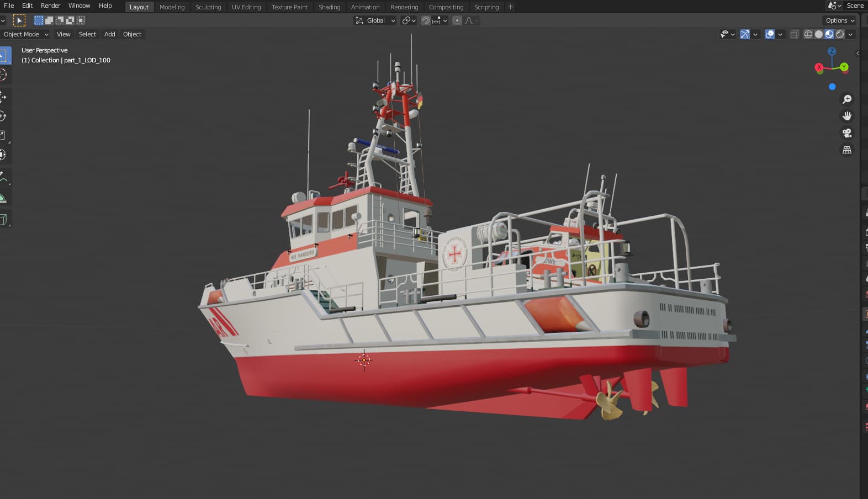Image resolution: width=868 pixels, height=499 pixels.
Task: Open Global transform orientation dropdown
Action: (x=375, y=20)
